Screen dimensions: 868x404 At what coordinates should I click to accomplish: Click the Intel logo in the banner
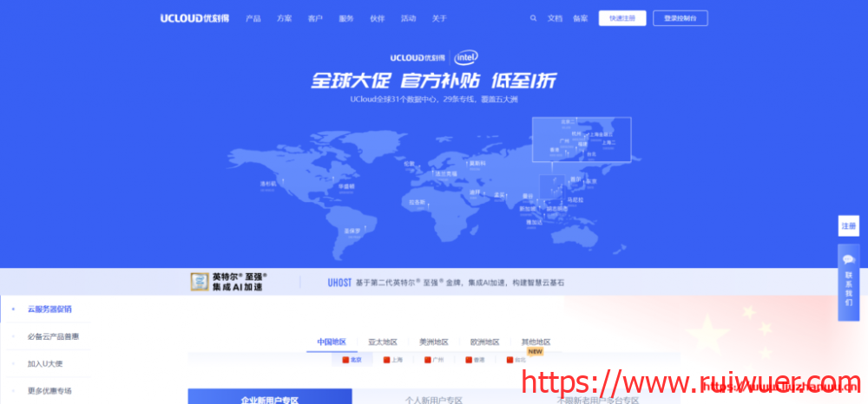coord(466,57)
